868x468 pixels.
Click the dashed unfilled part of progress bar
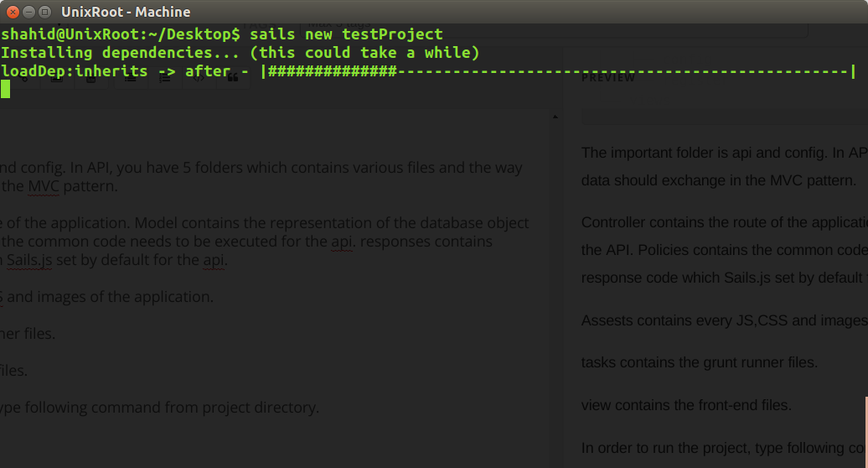tap(620, 71)
